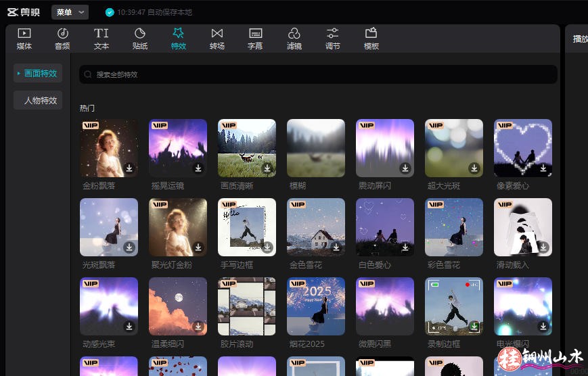Click the 搜索全部特效 search field
This screenshot has height=376, width=588.
click(x=318, y=74)
